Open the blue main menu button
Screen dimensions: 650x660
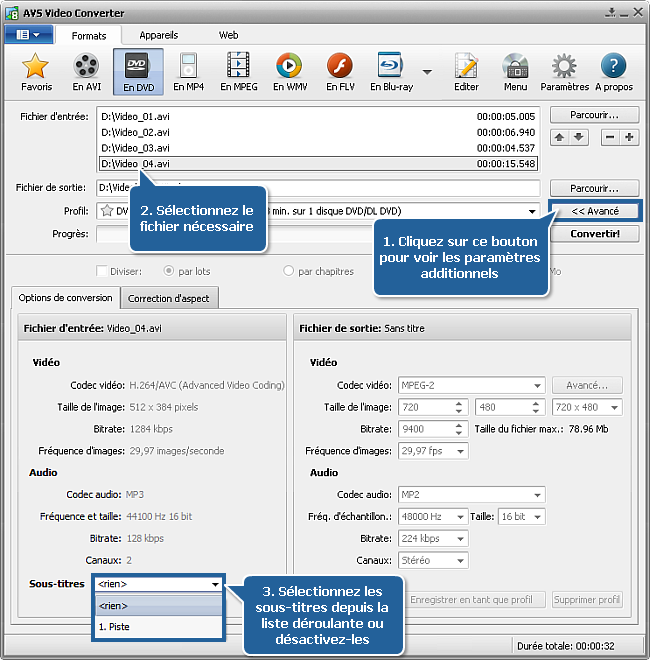click(28, 35)
